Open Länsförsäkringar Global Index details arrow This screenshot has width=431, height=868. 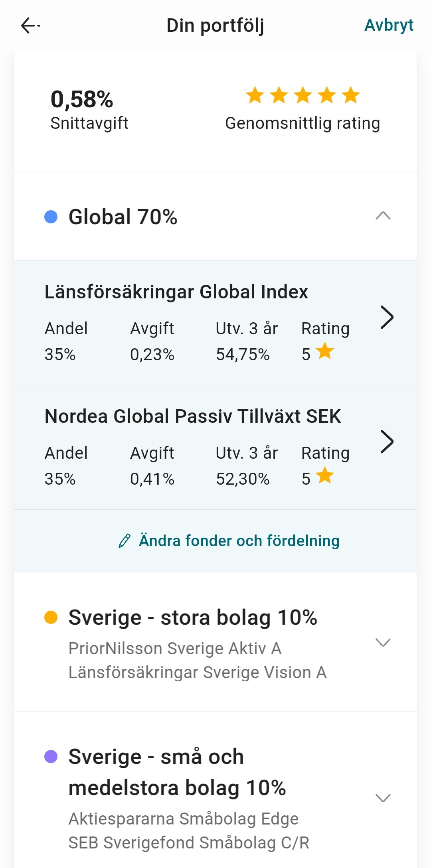[387, 318]
